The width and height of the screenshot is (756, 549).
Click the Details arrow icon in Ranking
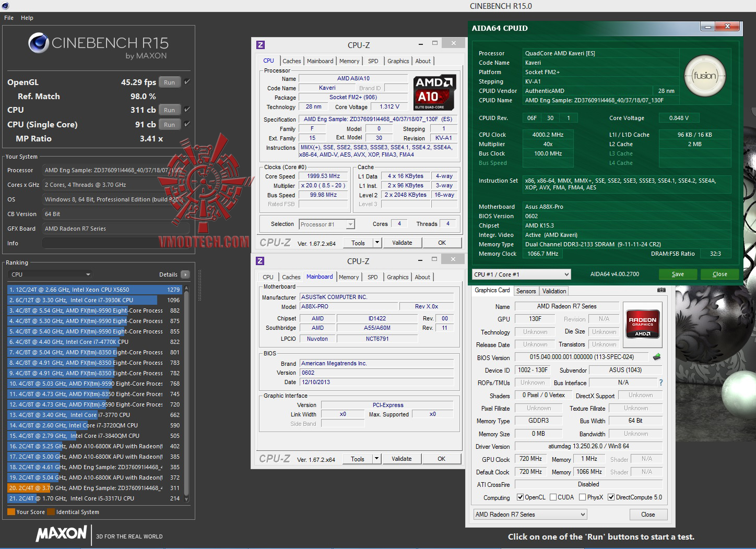pos(185,274)
